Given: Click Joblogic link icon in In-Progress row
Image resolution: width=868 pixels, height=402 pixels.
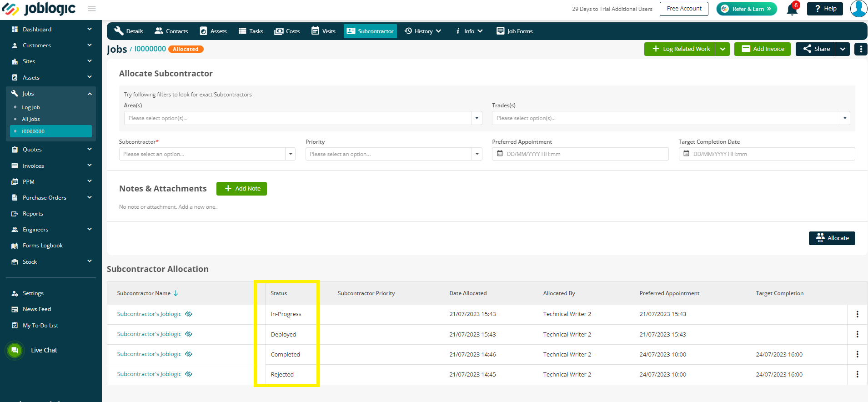Looking at the screenshot, I should tap(189, 314).
